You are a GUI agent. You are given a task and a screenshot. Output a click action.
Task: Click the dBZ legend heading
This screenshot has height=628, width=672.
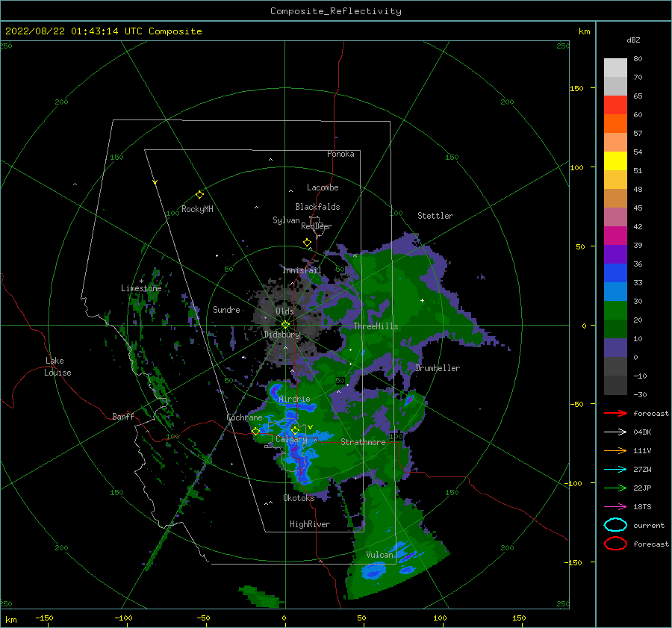633,40
